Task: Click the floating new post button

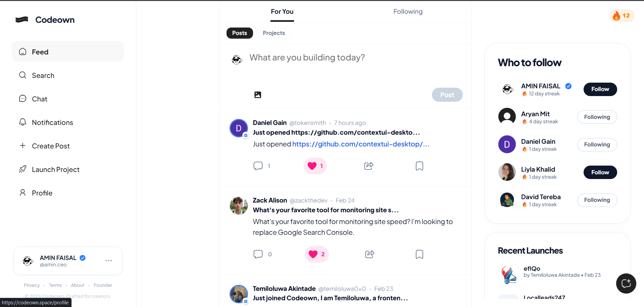Action: (626, 283)
